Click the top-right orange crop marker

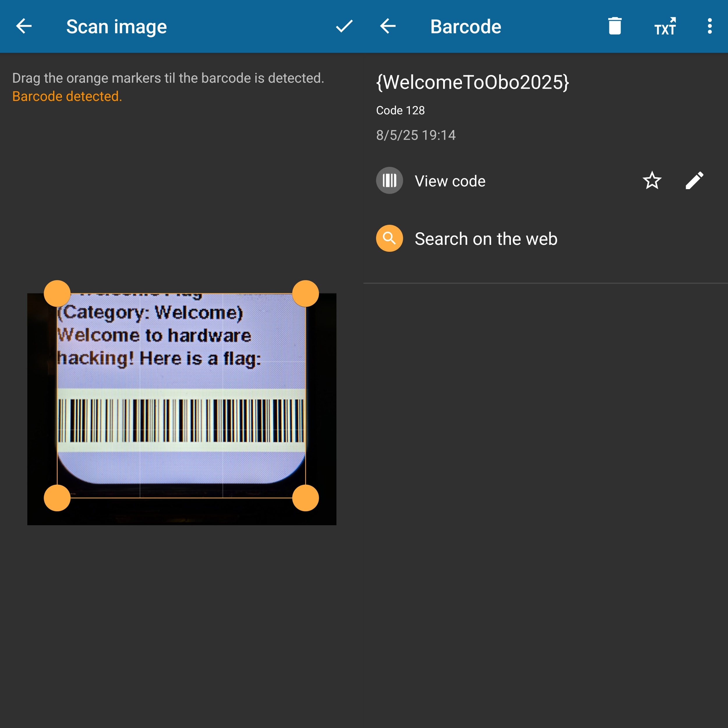(x=305, y=294)
